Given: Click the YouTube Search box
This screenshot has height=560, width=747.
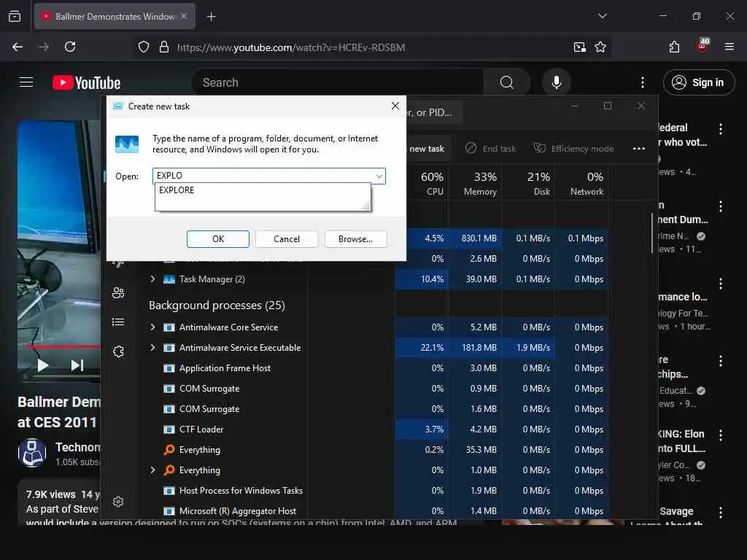Looking at the screenshot, I should (x=338, y=82).
